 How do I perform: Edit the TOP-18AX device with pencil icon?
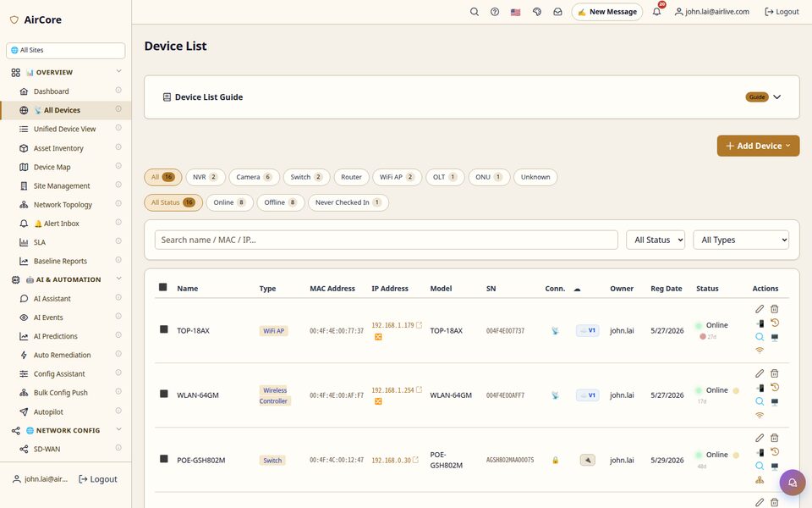pyautogui.click(x=760, y=309)
